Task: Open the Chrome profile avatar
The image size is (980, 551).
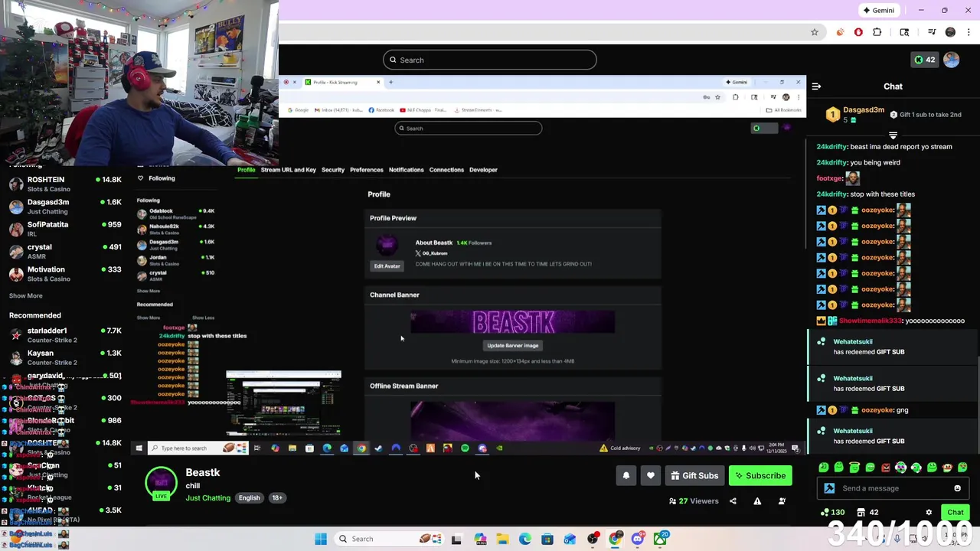Action: tap(950, 32)
